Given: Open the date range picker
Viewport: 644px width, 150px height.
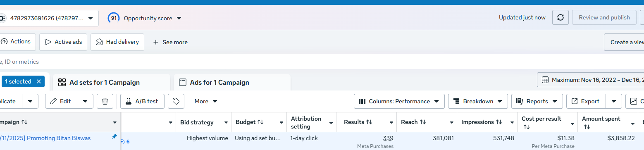Looking at the screenshot, I should (x=591, y=80).
